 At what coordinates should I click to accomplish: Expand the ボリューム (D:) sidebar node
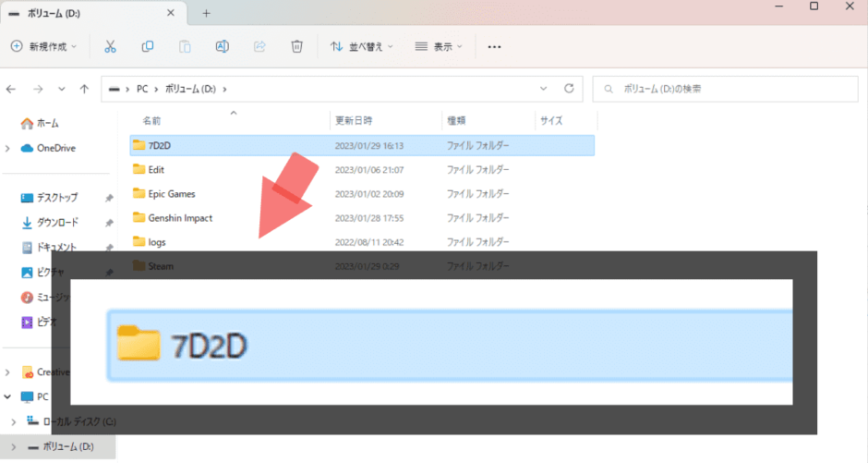[14, 447]
